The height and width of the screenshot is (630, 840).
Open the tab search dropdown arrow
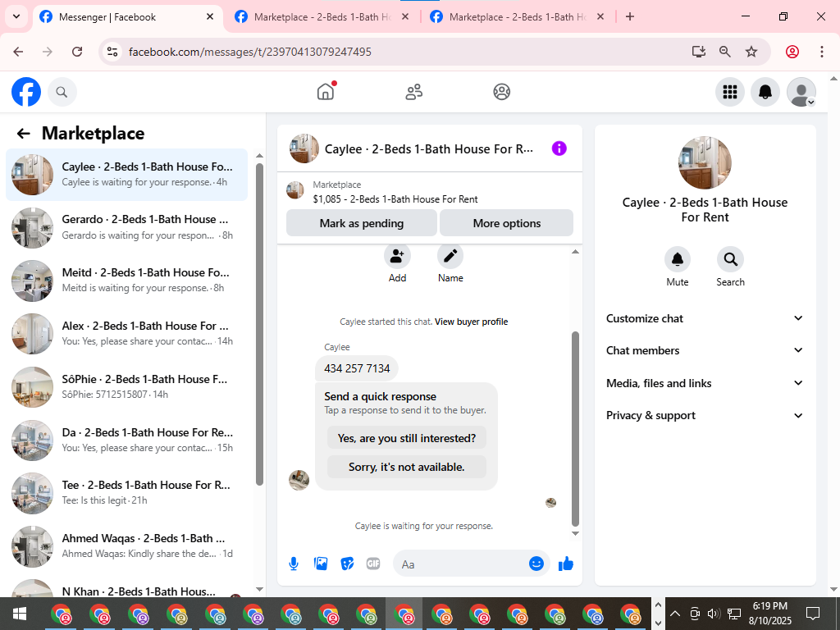(x=16, y=16)
